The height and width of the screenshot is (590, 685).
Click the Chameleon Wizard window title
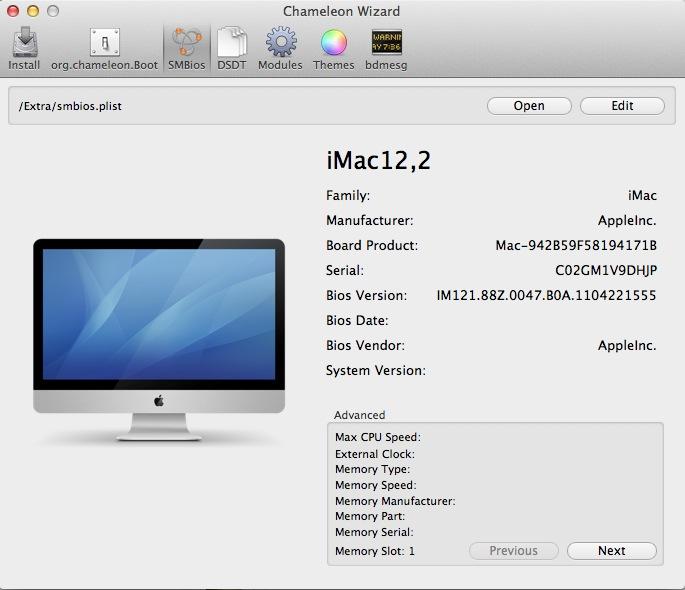click(x=342, y=11)
